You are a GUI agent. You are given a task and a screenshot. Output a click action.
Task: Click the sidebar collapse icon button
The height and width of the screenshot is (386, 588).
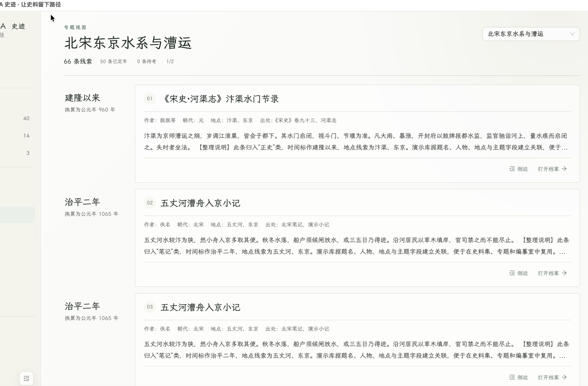click(26, 378)
